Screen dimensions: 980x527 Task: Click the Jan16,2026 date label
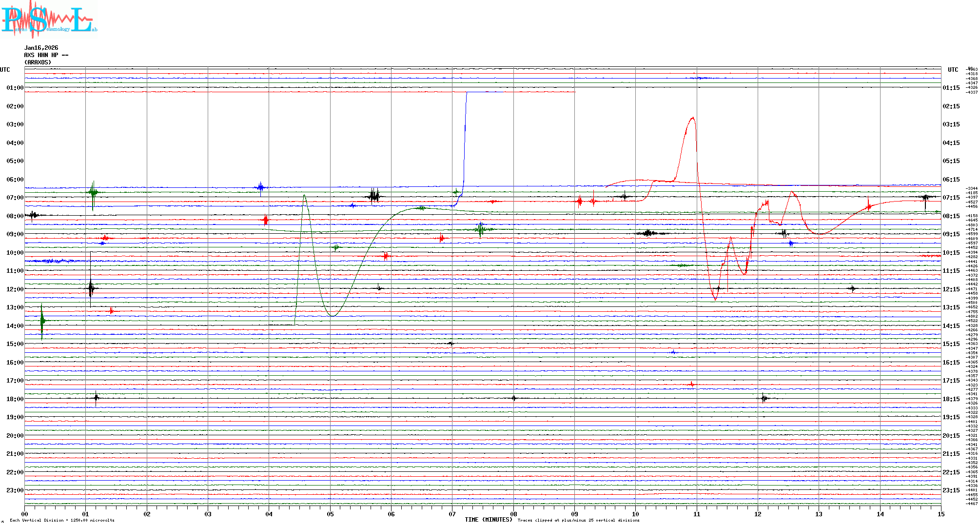point(41,48)
